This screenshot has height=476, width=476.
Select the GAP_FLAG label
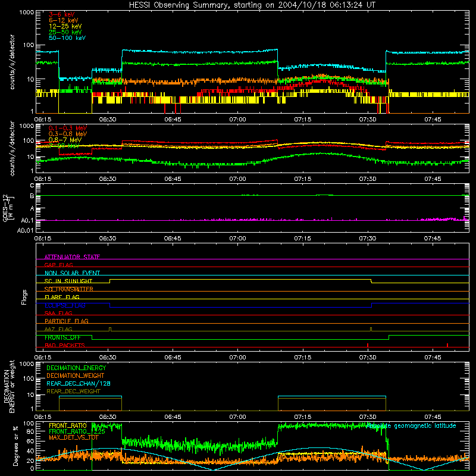click(58, 265)
